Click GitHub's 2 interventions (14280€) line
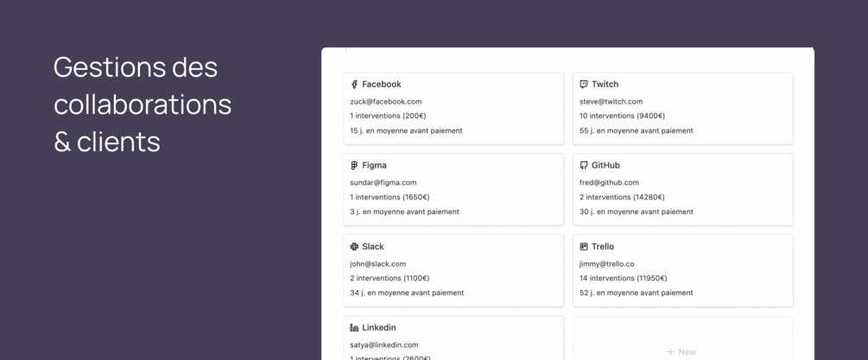Image resolution: width=868 pixels, height=360 pixels. (622, 198)
